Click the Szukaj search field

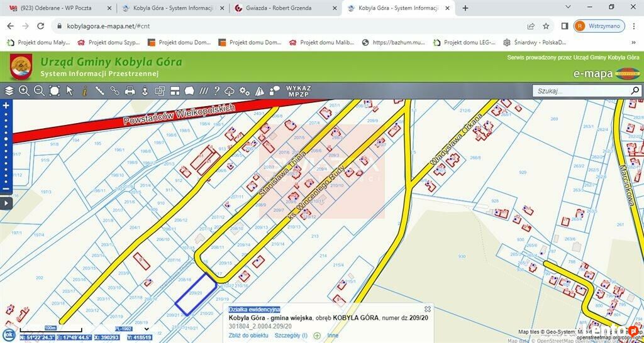[582, 91]
